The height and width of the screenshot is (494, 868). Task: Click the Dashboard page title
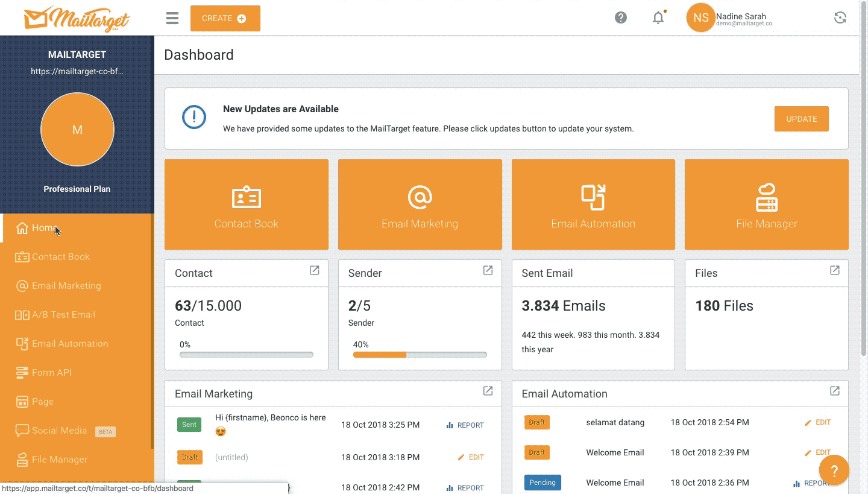(x=199, y=55)
